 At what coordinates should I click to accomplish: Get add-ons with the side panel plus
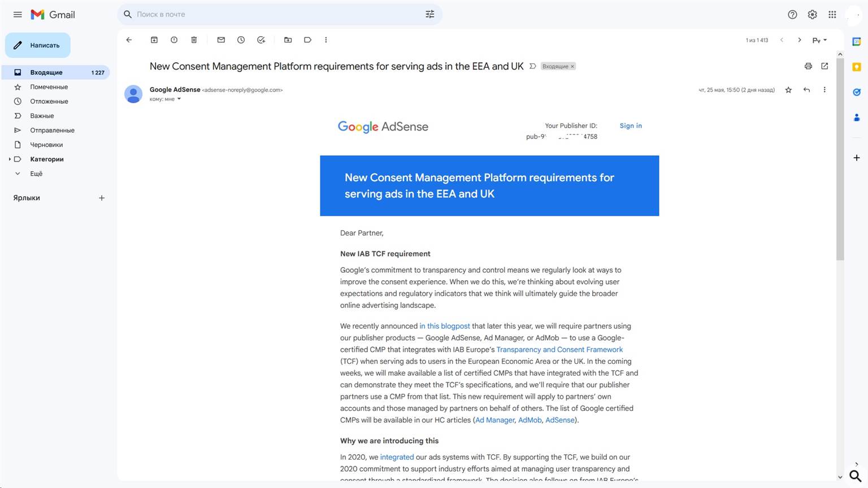pyautogui.click(x=857, y=158)
